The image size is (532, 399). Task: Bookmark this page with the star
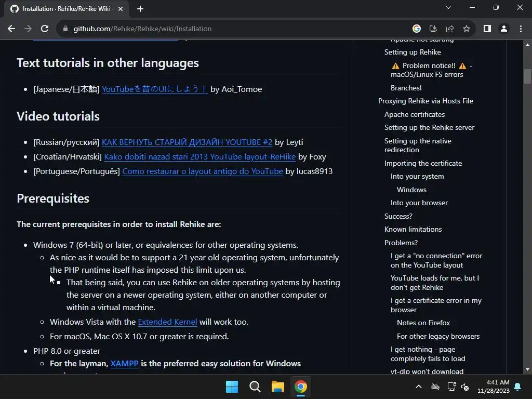[x=467, y=29]
